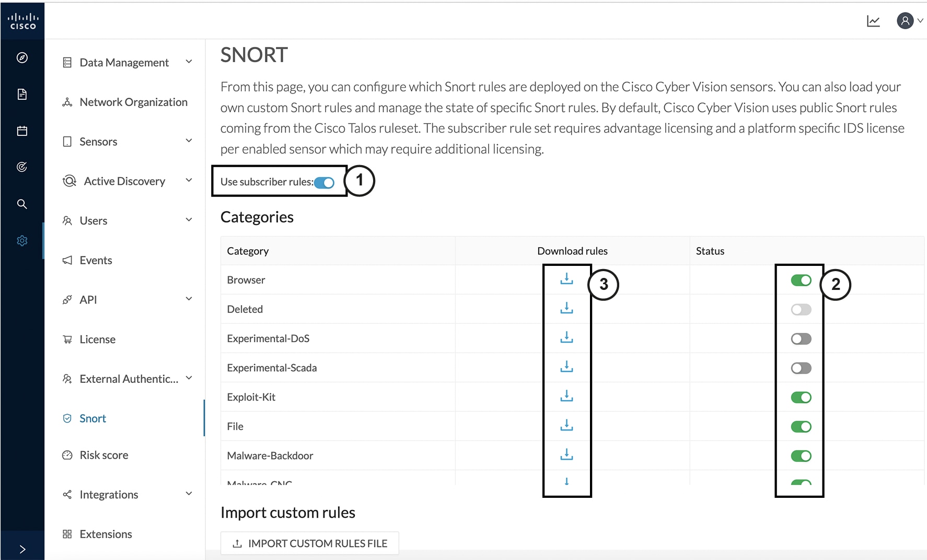Open the Reports document icon in sidebar
927x560 pixels.
22,94
